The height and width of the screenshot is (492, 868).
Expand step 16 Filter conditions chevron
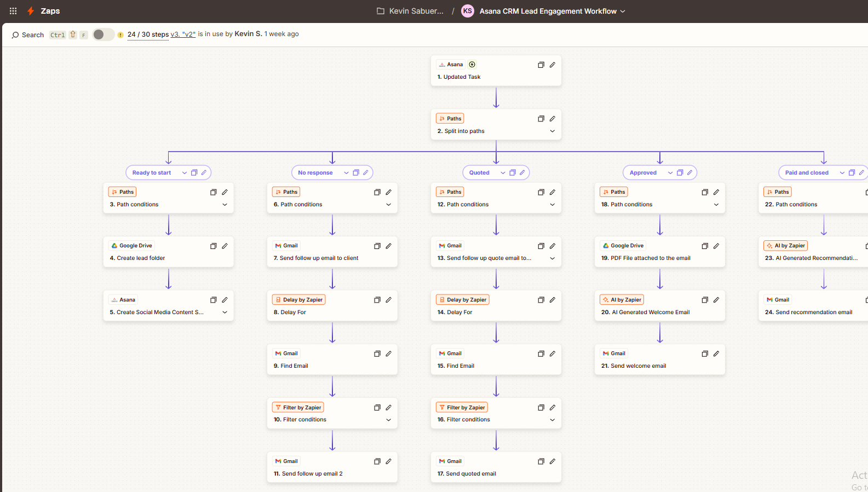553,420
